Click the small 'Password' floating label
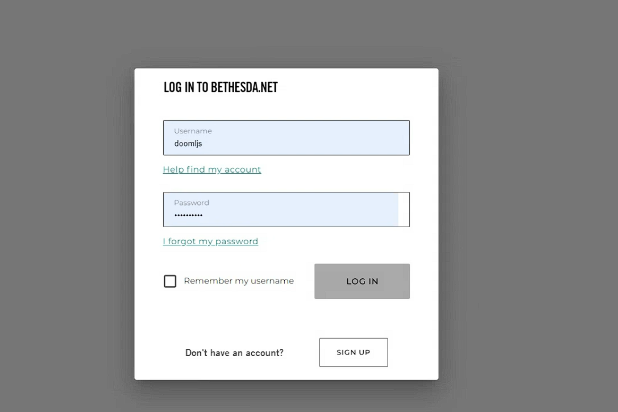 tap(192, 203)
